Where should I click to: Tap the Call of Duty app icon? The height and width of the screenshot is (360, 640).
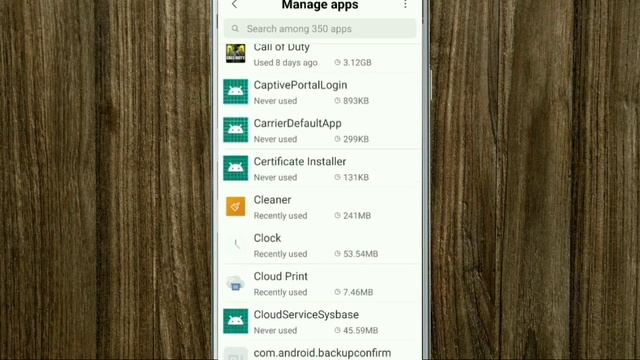pos(236,53)
